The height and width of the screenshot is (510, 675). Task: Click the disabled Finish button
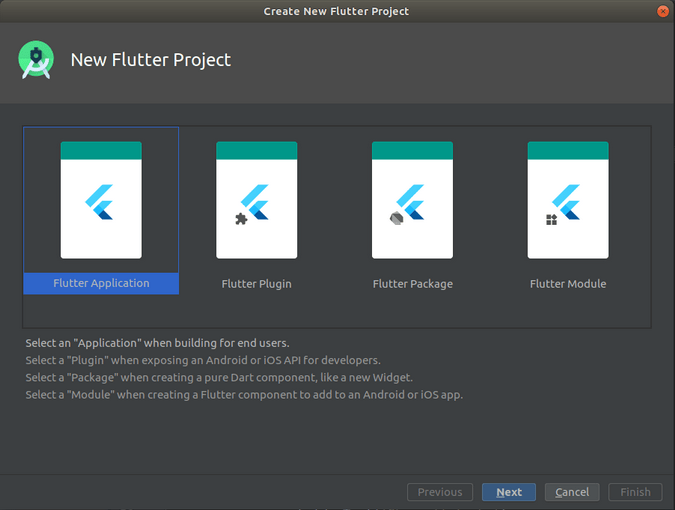pyautogui.click(x=635, y=492)
